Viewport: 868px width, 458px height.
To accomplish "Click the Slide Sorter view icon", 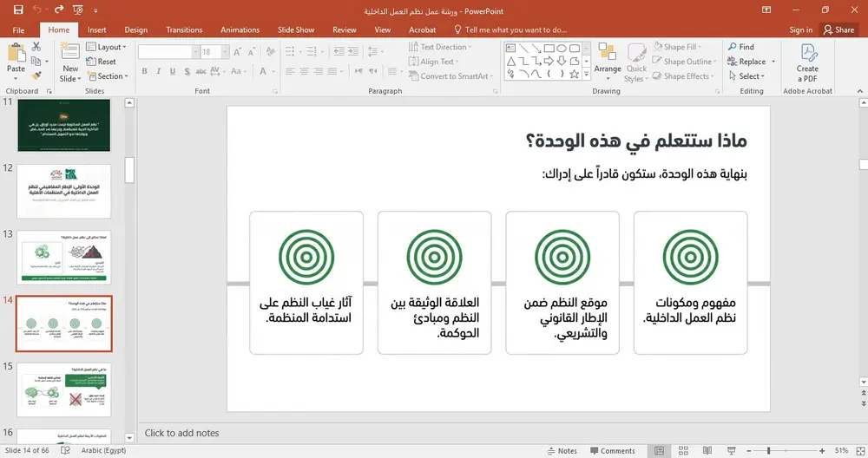I will point(684,451).
